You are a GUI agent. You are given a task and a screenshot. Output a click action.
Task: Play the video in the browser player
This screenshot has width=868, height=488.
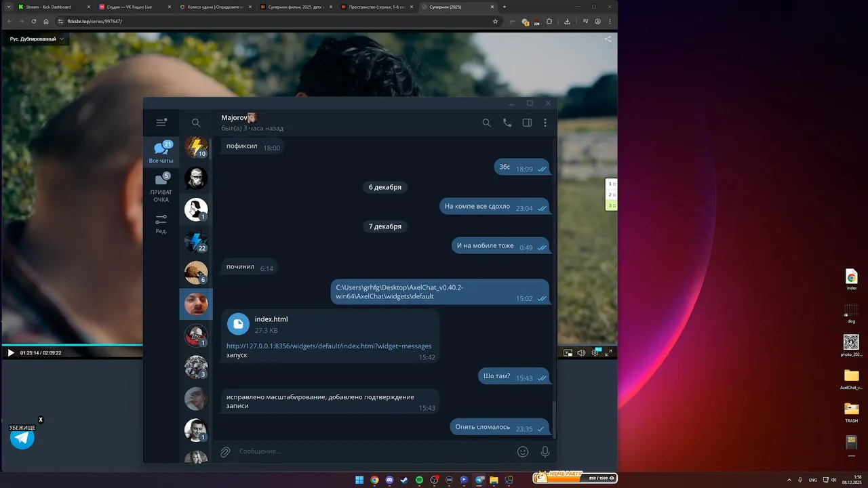pyautogui.click(x=10, y=352)
